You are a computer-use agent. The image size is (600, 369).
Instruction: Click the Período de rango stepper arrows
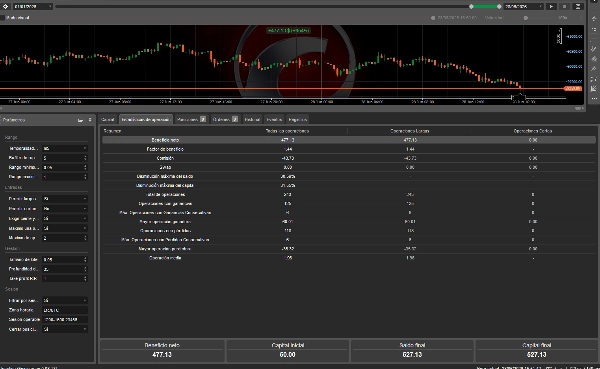pyautogui.click(x=85, y=158)
